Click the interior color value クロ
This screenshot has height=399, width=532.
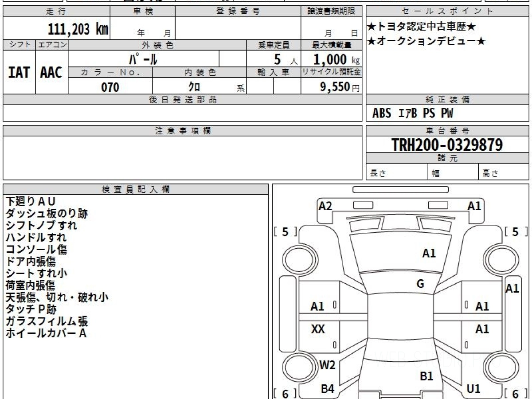point(194,87)
